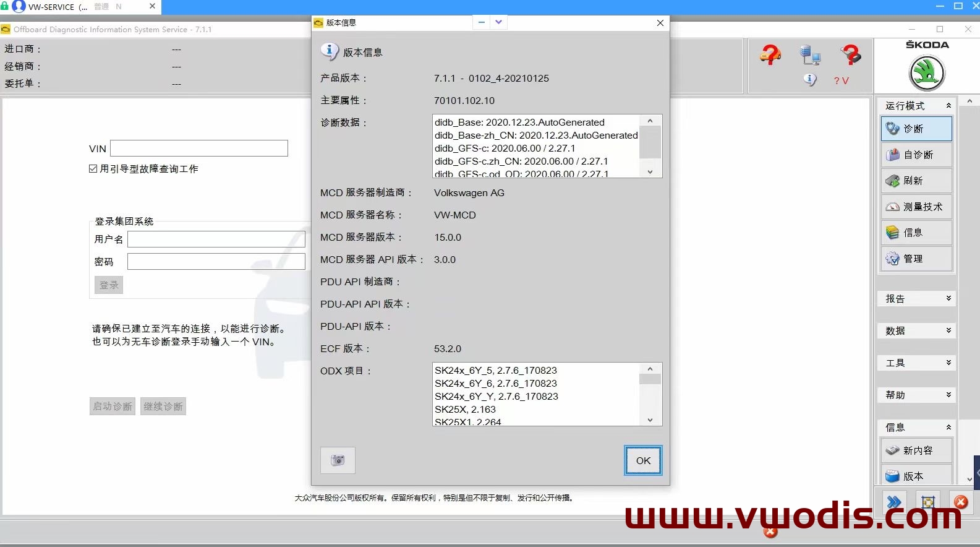Viewport: 980px width, 547px height.
Task: Open 自诊断 self-diagnosis mode
Action: [x=916, y=155]
